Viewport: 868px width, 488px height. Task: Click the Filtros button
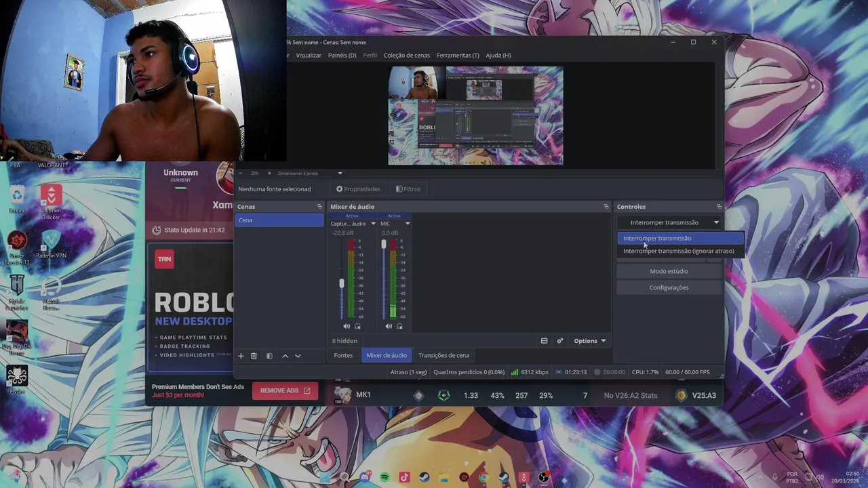(408, 189)
